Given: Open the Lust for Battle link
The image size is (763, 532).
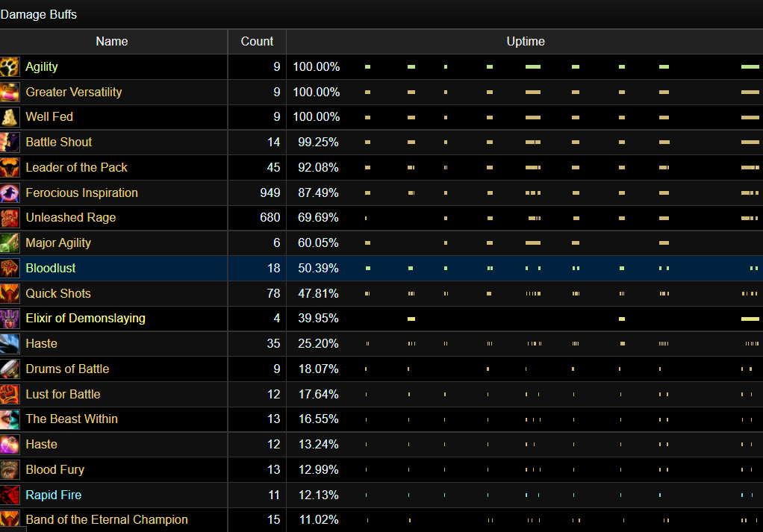Looking at the screenshot, I should [x=63, y=394].
